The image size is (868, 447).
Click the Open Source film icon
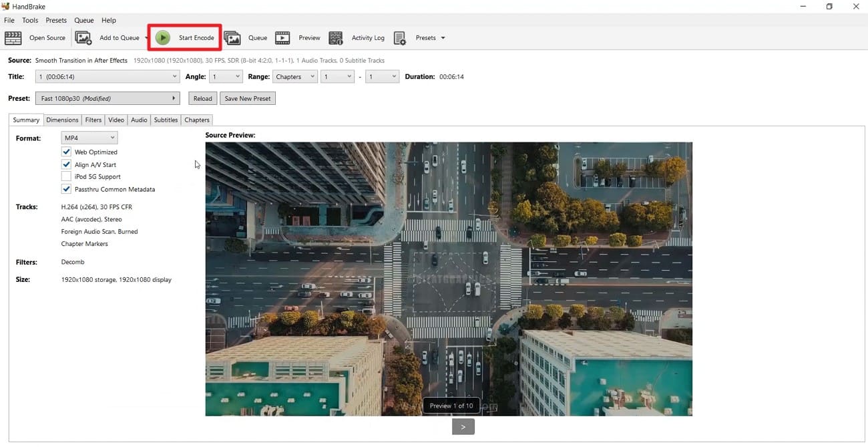tap(13, 38)
